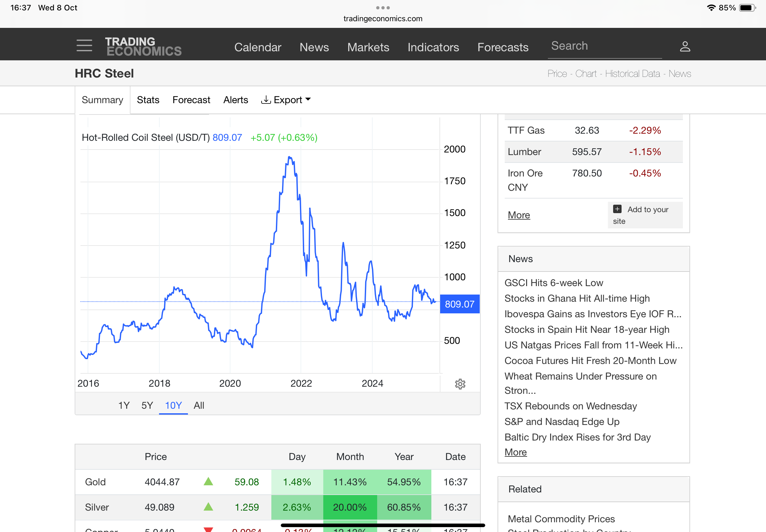
Task: Expand the Export dropdown
Action: pos(286,100)
